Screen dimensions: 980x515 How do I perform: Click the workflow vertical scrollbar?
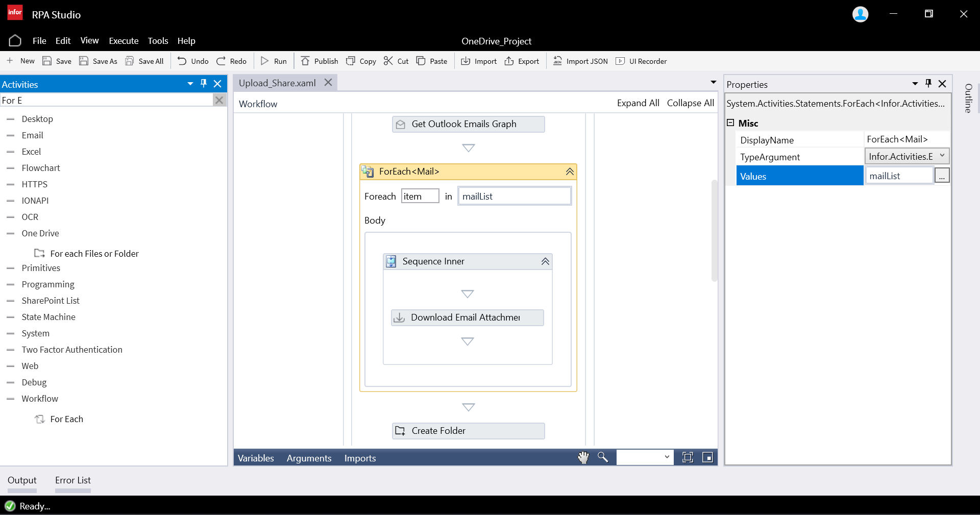click(714, 230)
